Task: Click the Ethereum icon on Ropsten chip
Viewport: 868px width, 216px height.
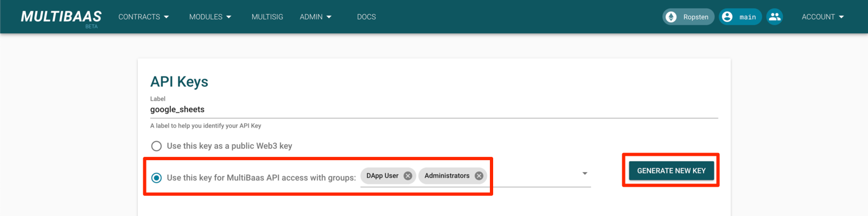Action: (x=672, y=17)
